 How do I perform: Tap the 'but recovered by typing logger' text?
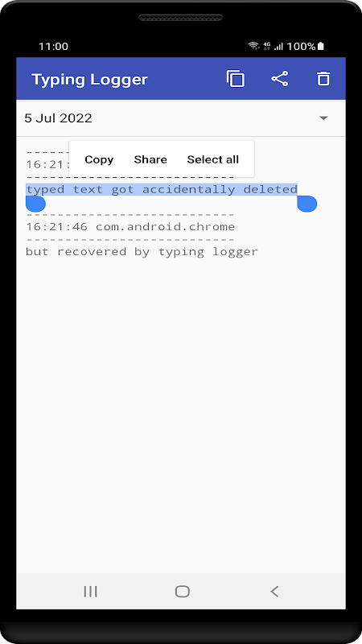[142, 251]
